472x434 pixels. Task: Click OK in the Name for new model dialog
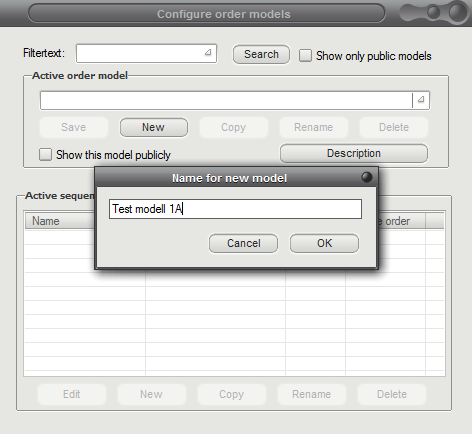324,243
